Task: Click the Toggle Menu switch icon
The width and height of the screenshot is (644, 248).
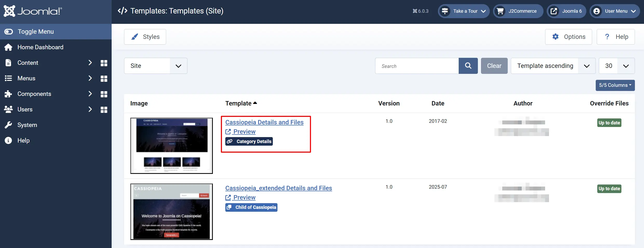Action: (9, 32)
